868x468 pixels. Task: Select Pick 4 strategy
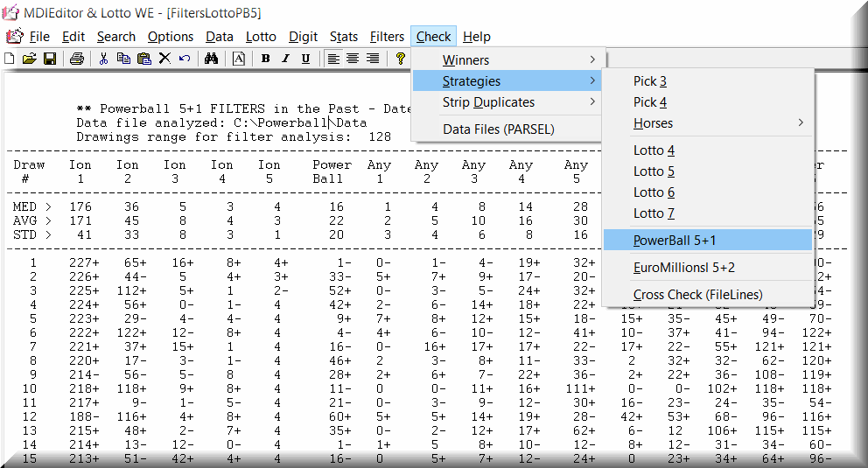click(x=708, y=101)
